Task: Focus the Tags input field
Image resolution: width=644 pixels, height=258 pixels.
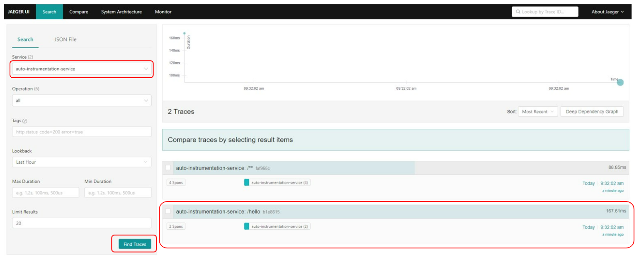Action: [x=82, y=132]
